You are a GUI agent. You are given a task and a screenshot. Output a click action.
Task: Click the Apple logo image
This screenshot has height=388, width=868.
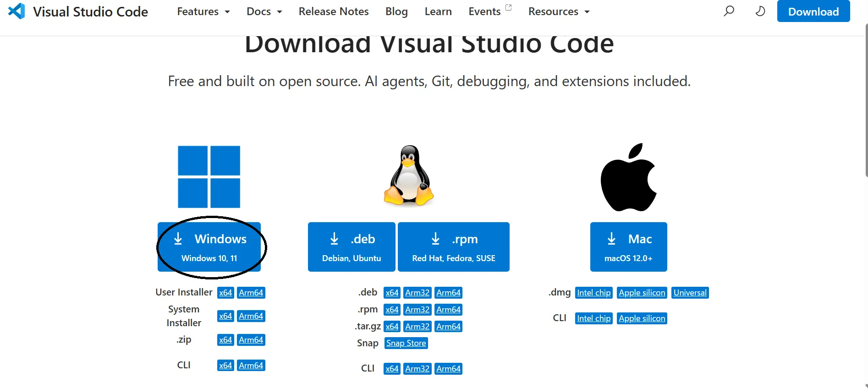[629, 177]
